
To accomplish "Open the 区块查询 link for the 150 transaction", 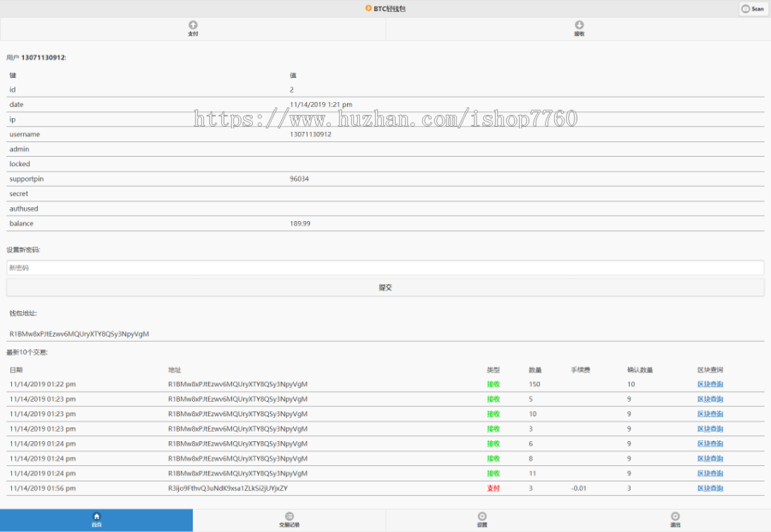I will coord(710,384).
